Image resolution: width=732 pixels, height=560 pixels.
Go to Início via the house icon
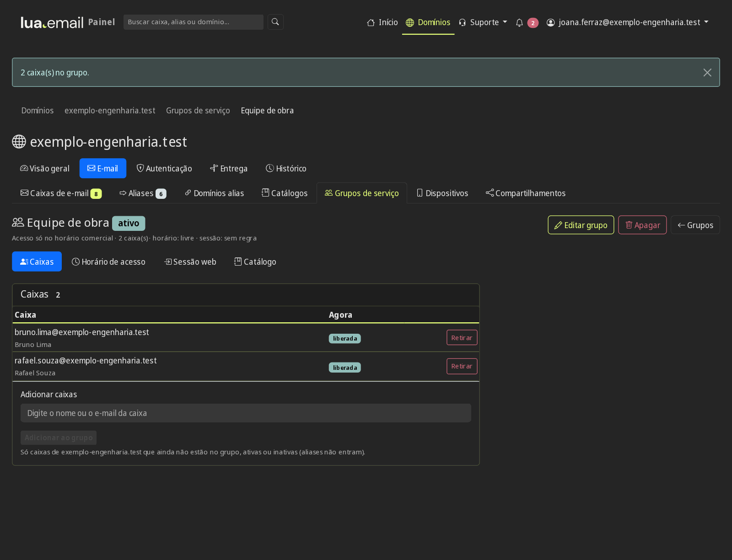click(382, 22)
